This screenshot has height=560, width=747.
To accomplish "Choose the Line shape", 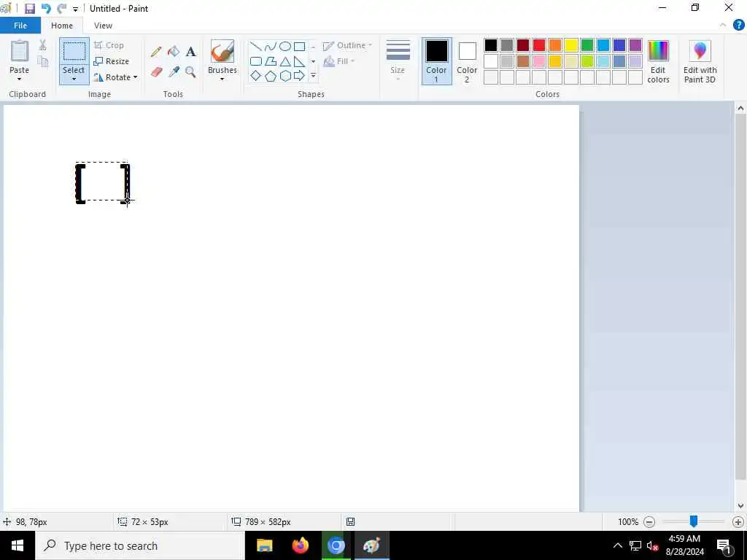I will point(256,46).
